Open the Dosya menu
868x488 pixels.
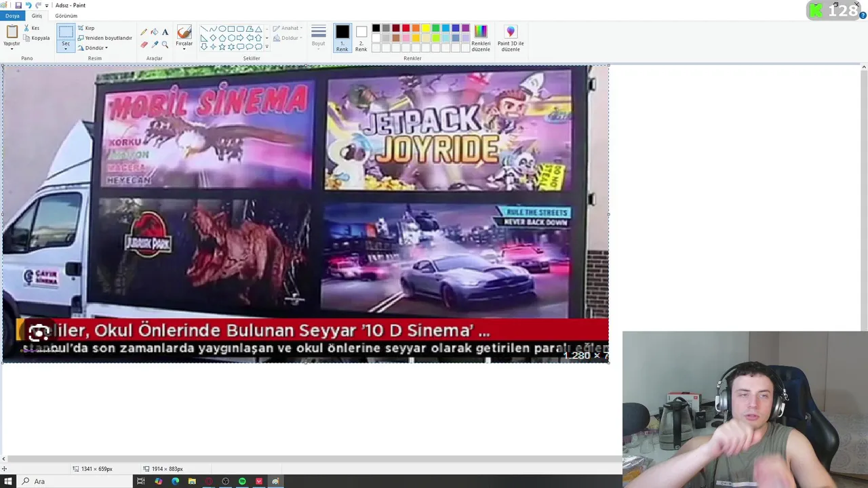pyautogui.click(x=12, y=16)
